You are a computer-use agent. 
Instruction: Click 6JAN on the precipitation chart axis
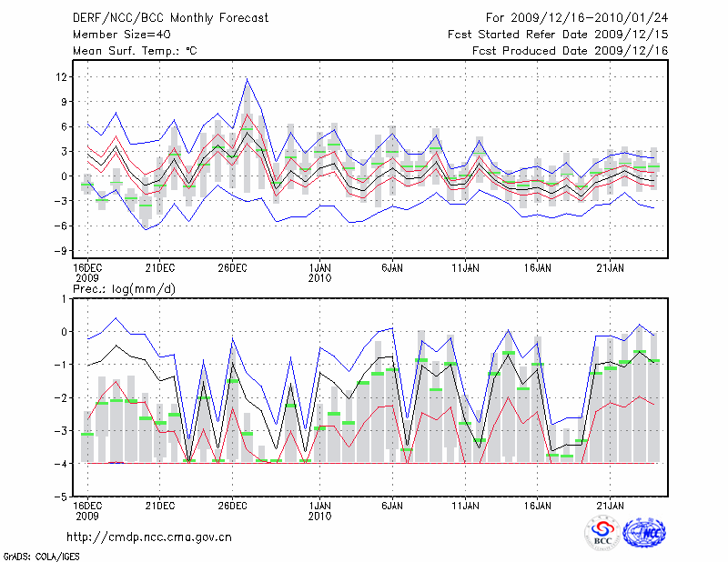click(392, 505)
